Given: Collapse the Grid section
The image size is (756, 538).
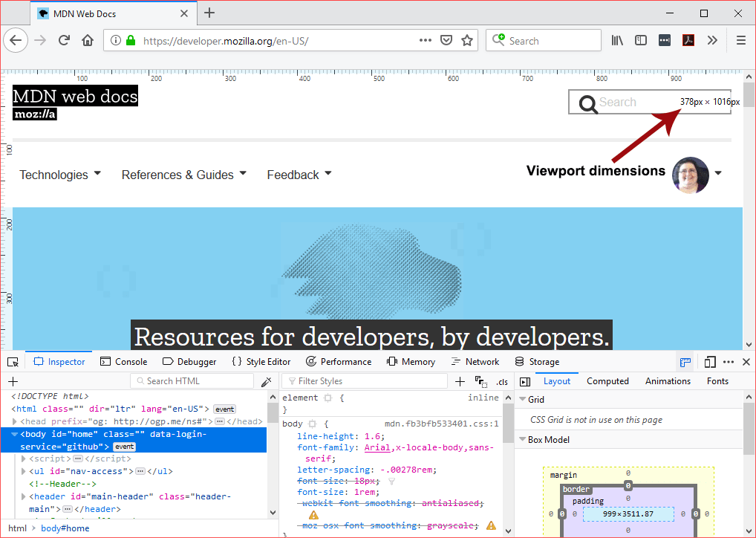Looking at the screenshot, I should pos(524,399).
